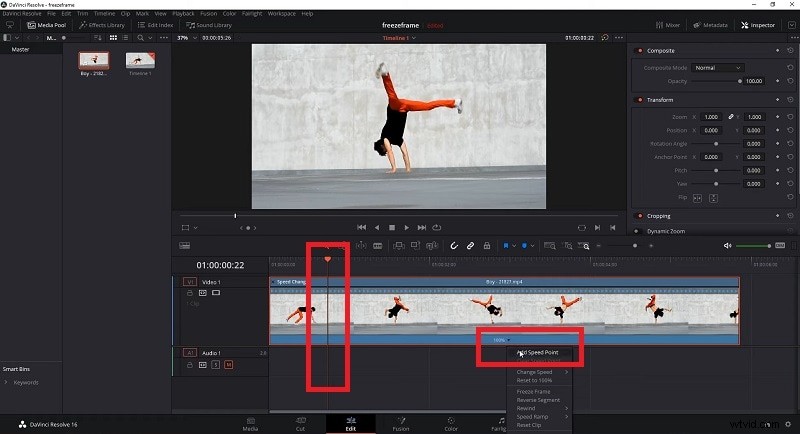Screen dimensions: 800x434
Task: Toggle loop playback
Action: 437,227
